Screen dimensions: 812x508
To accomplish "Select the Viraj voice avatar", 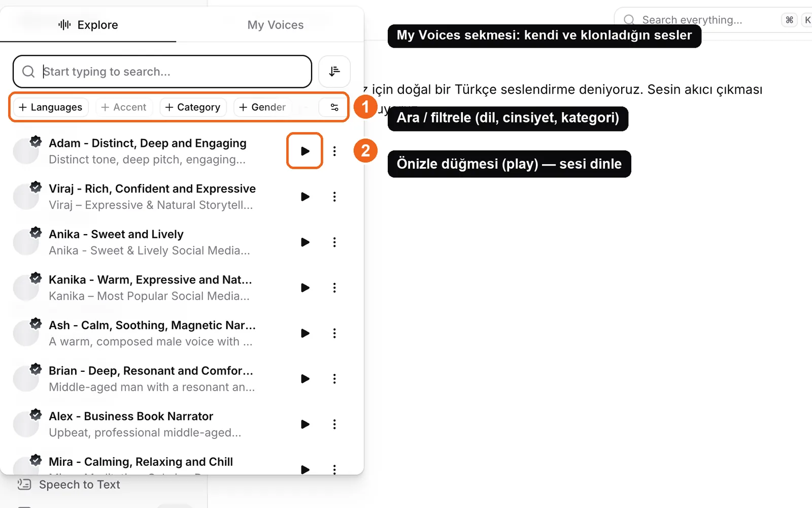I will [26, 197].
